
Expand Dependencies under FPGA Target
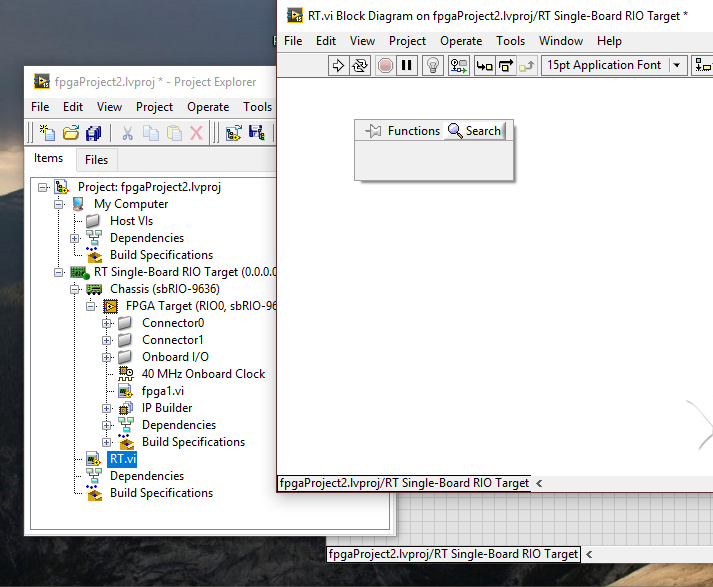pos(106,426)
